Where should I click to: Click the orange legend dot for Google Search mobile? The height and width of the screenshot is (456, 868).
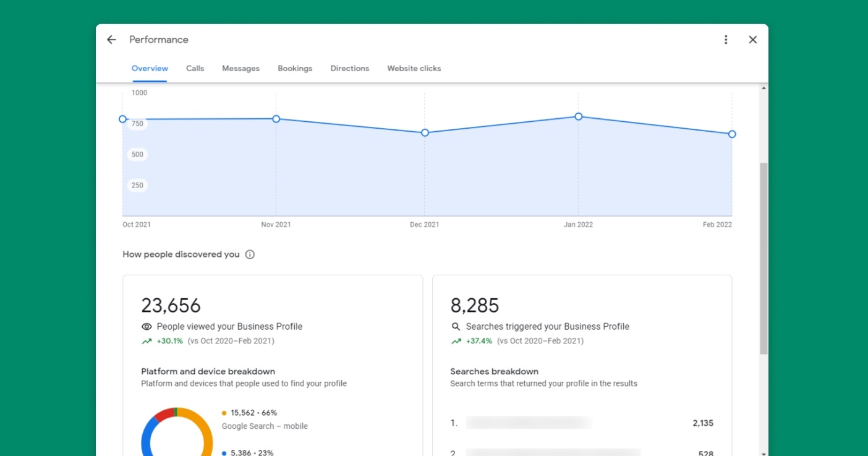coord(223,412)
